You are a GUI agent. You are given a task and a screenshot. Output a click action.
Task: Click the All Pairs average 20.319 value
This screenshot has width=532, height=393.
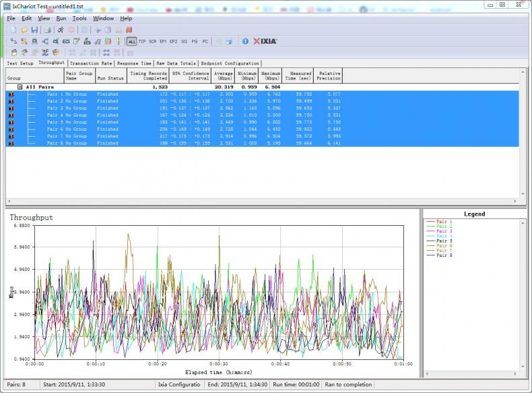point(224,87)
